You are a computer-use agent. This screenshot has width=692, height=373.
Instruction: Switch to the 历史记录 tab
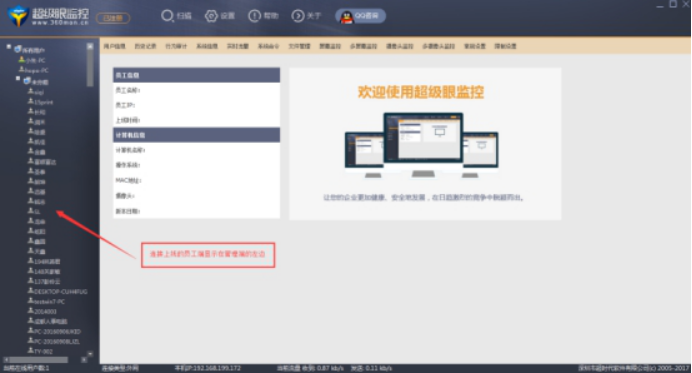[146, 46]
